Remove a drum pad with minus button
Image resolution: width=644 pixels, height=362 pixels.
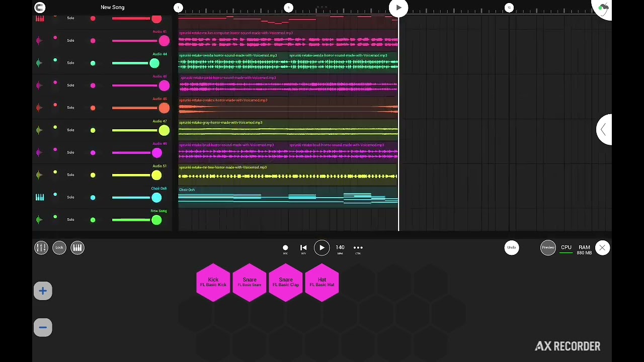coord(43,328)
